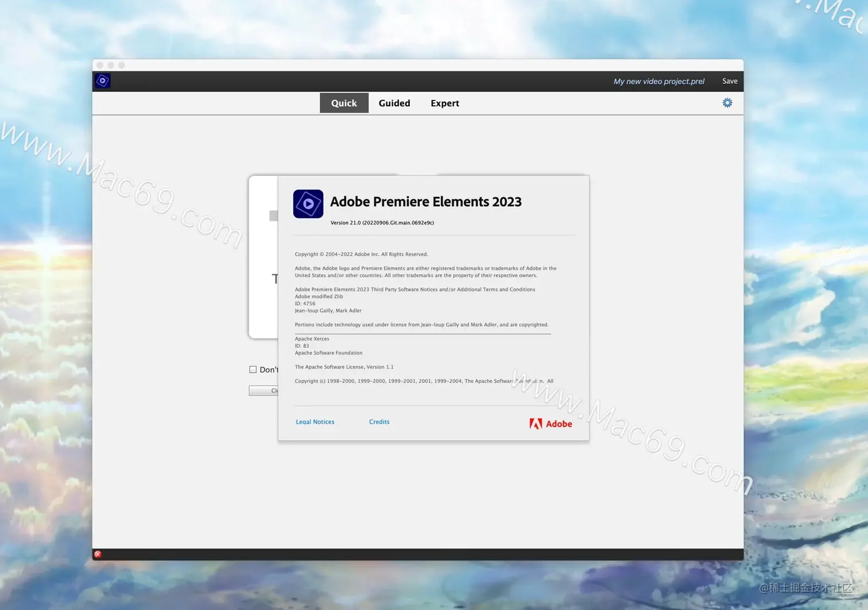Image resolution: width=868 pixels, height=610 pixels.
Task: Click the red error icon in status bar
Action: click(98, 554)
